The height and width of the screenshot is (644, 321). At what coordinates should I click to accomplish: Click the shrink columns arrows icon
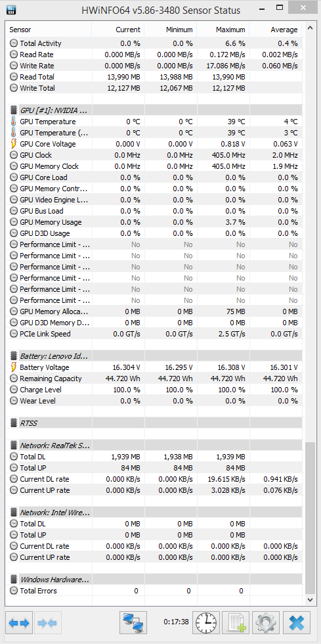[x=49, y=624]
